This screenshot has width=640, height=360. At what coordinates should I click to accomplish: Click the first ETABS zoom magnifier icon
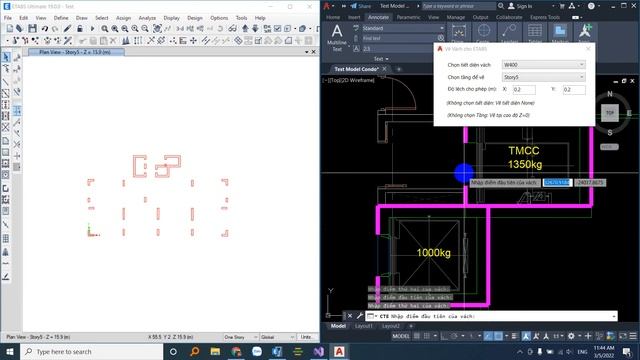[105, 29]
